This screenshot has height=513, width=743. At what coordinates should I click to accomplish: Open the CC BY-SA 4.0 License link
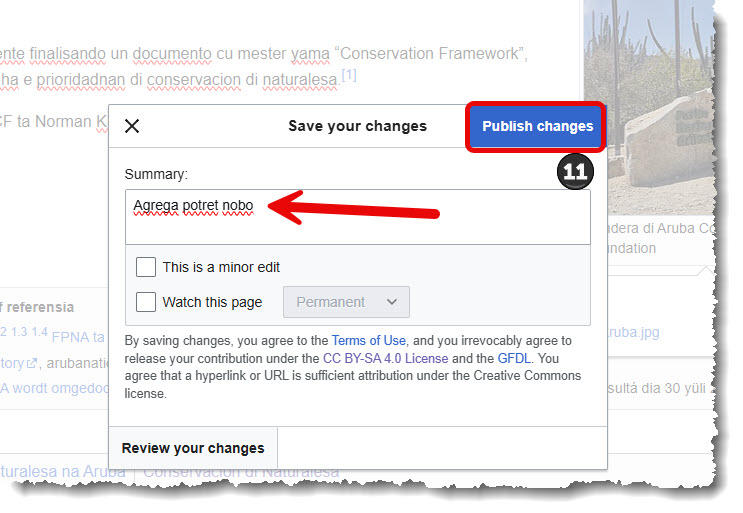coord(385,359)
